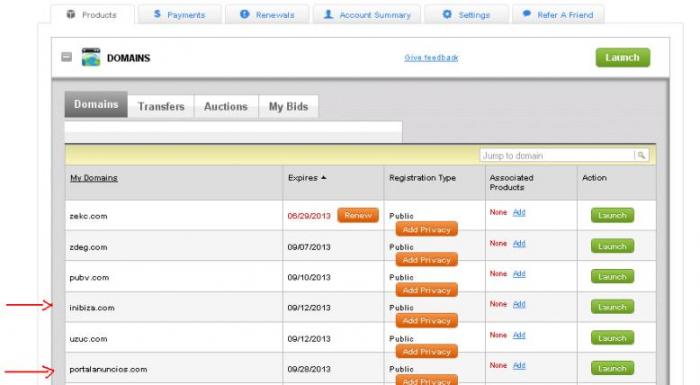
Task: Launch uzuc.com domain manager
Action: (612, 338)
